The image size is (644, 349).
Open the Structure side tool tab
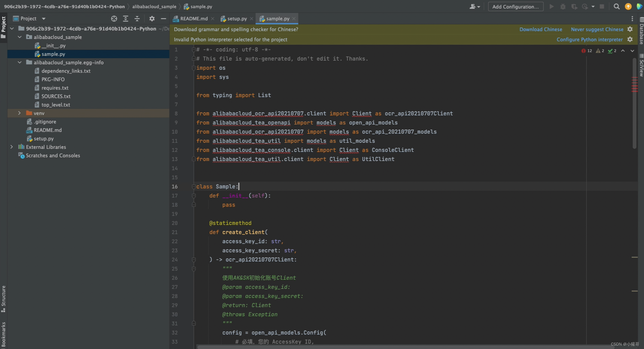pyautogui.click(x=3, y=298)
